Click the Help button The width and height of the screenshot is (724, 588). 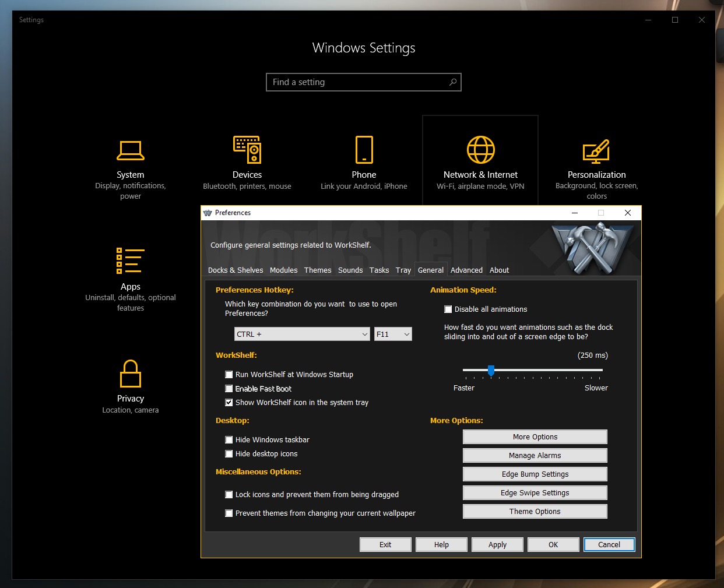click(441, 545)
